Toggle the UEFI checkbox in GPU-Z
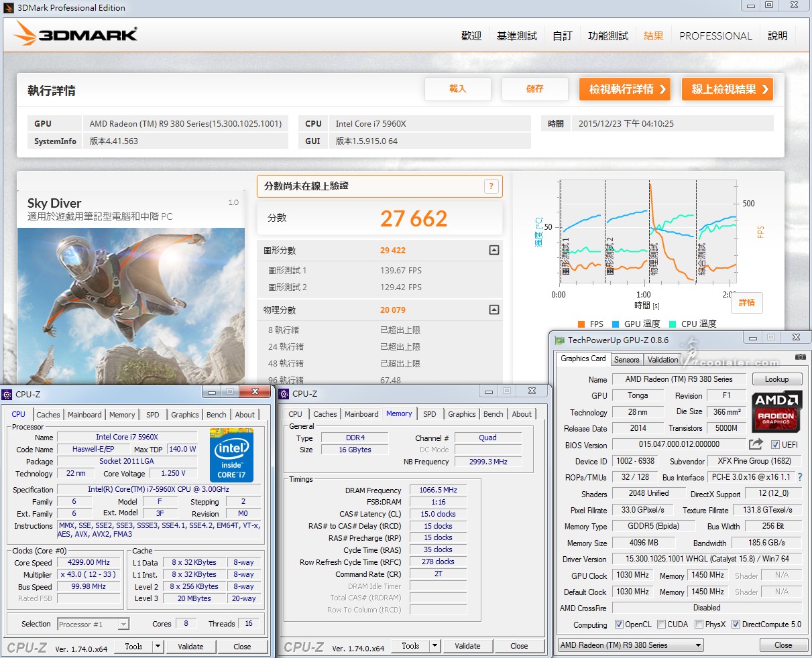The image size is (812, 658). tap(775, 445)
